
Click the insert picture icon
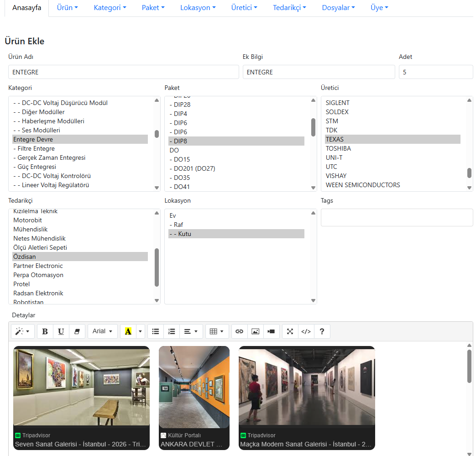click(x=255, y=331)
